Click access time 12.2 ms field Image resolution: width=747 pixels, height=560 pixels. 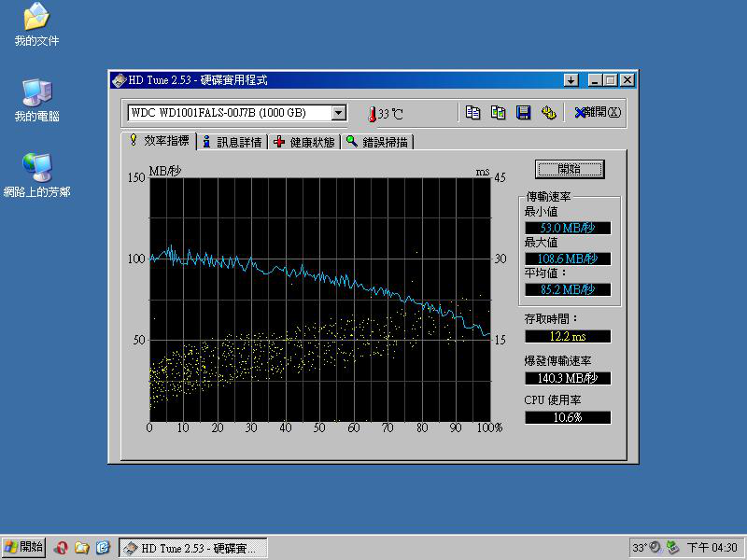pos(568,337)
